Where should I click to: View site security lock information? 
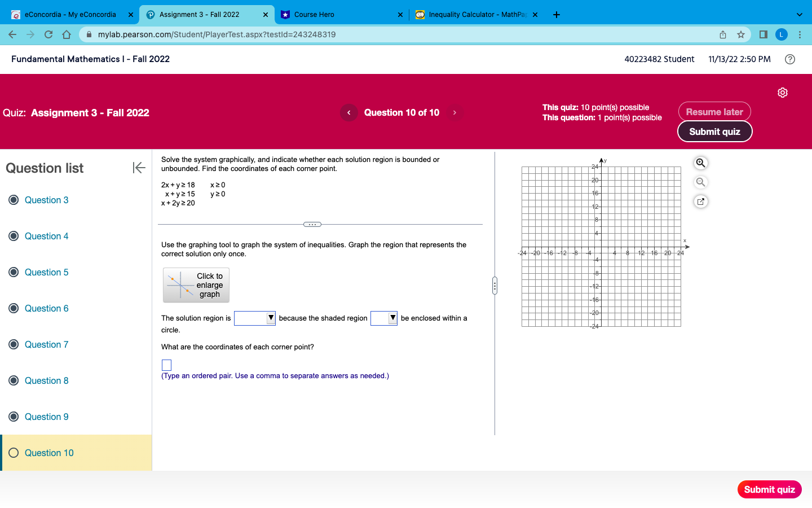click(89, 34)
